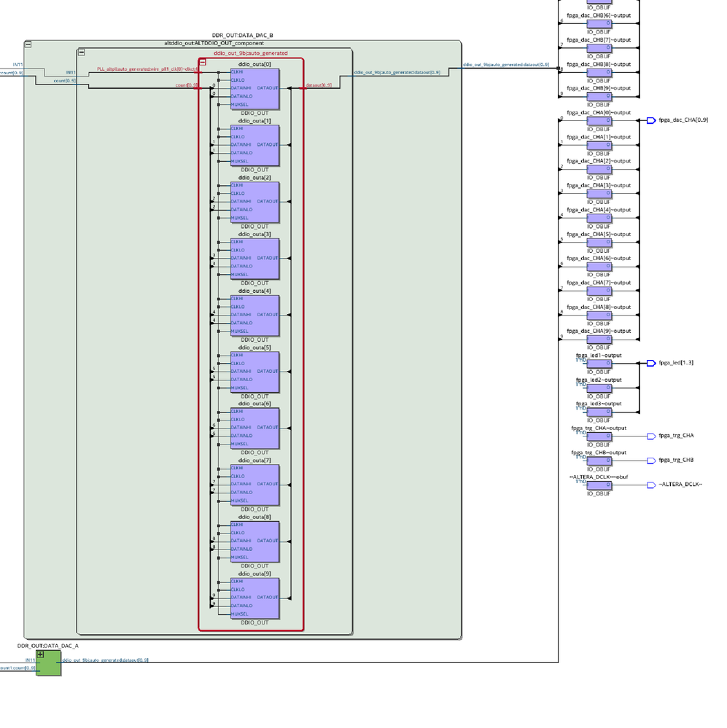This screenshot has height=728, width=727.
Task: Click the ddio_out_9bj:auto_generated:dataout[0..9] label inside DATA_DAC_B
Action: pos(397,72)
